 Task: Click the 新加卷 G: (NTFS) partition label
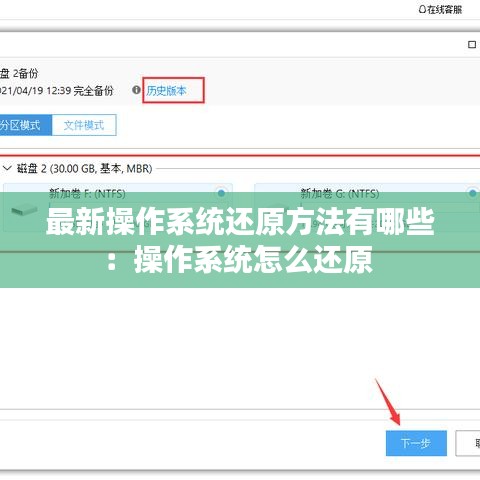340,193
